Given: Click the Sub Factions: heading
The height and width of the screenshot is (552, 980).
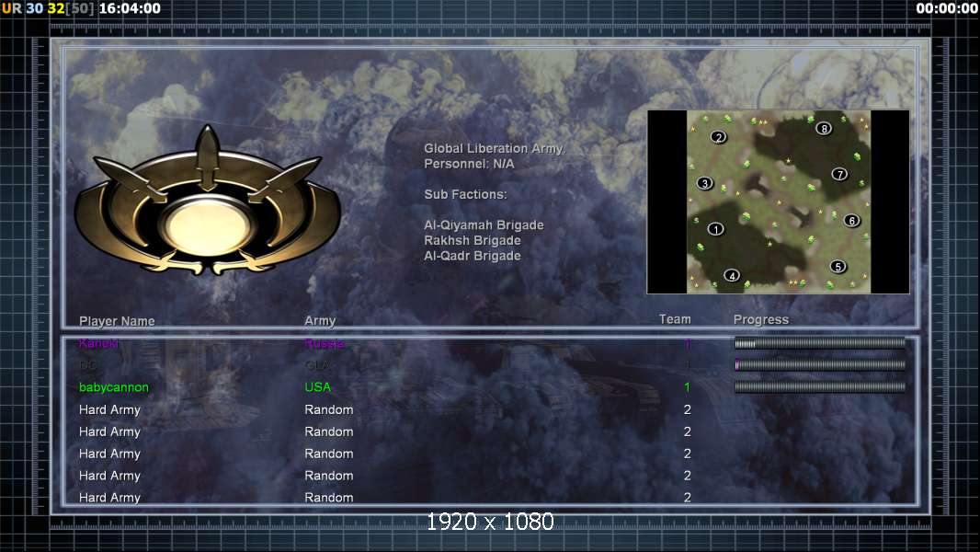Looking at the screenshot, I should (x=465, y=194).
